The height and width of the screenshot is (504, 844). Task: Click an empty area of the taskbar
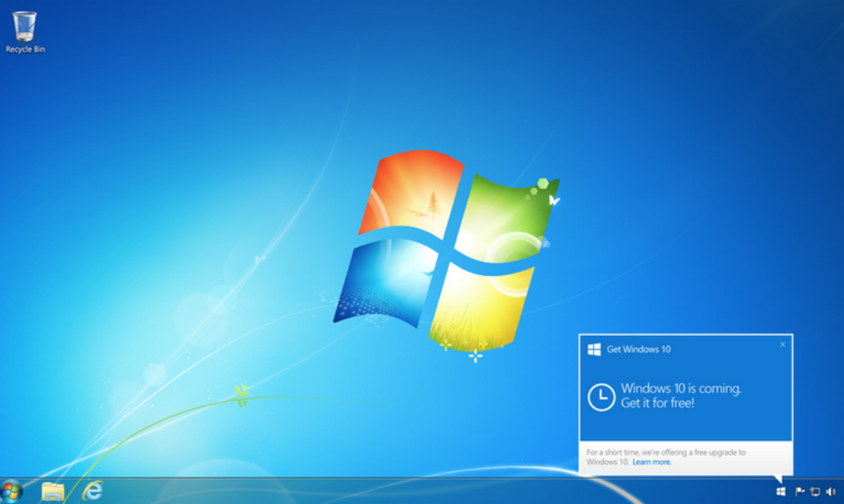(x=410, y=492)
